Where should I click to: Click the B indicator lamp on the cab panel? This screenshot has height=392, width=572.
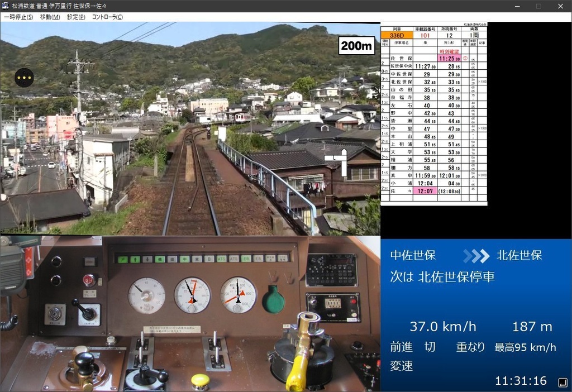coord(209,258)
